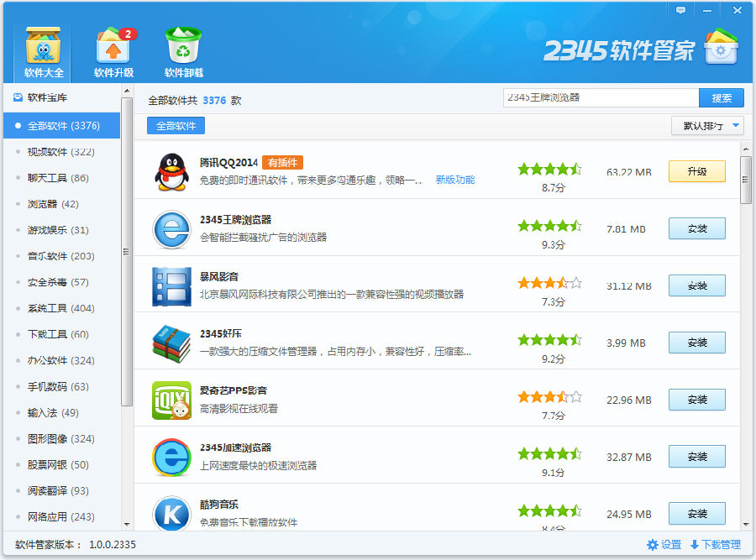756x560 pixels.
Task: Select 音乐软件 (203) category
Action: coord(61,256)
